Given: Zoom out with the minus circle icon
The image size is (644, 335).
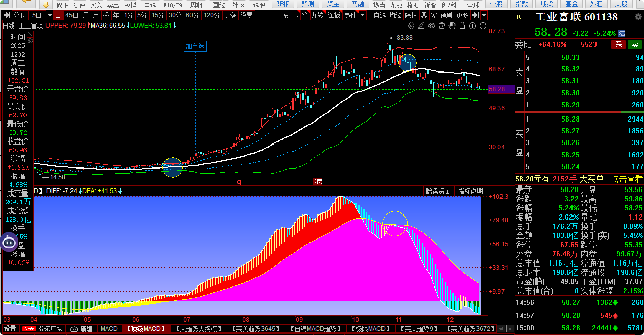Looking at the screenshot, I should (483, 26).
